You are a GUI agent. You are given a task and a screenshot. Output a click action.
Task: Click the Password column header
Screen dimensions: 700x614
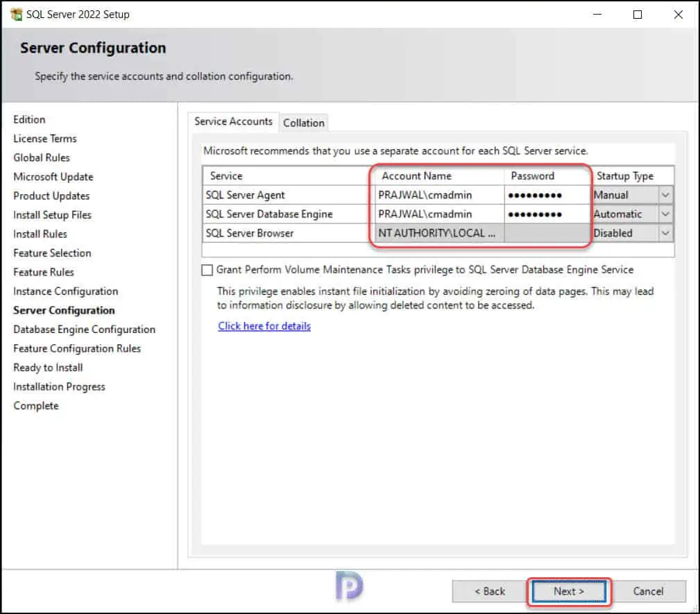(x=547, y=176)
